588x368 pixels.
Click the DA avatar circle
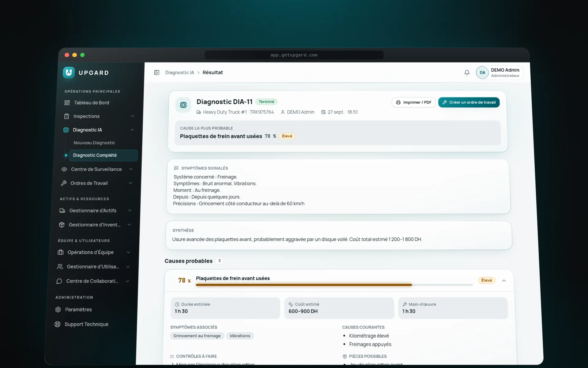pyautogui.click(x=482, y=73)
